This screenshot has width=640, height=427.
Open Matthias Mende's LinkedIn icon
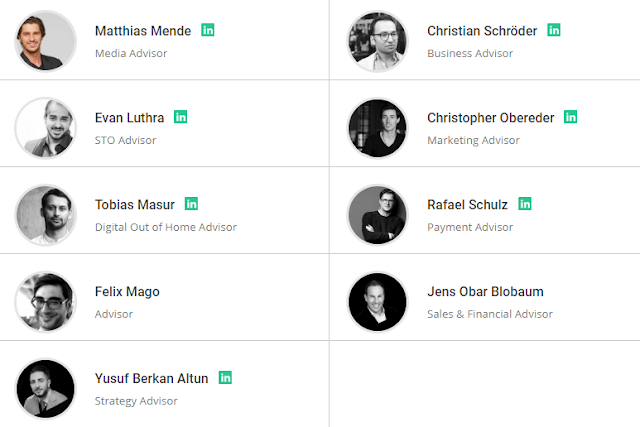click(x=208, y=30)
